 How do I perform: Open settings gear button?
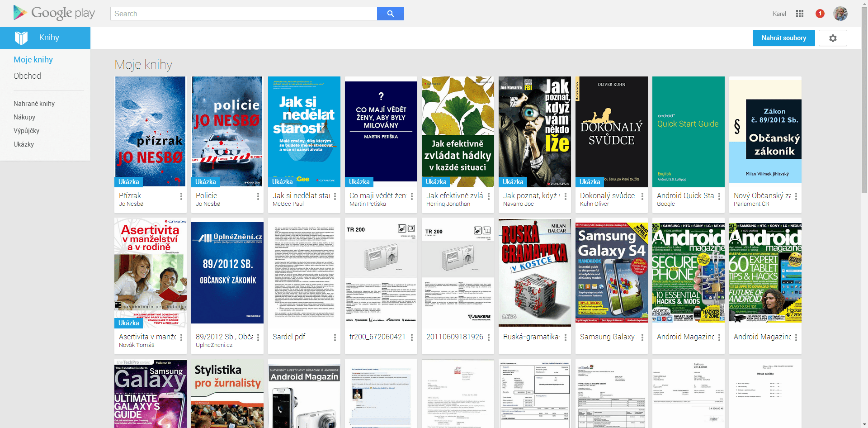pos(833,38)
